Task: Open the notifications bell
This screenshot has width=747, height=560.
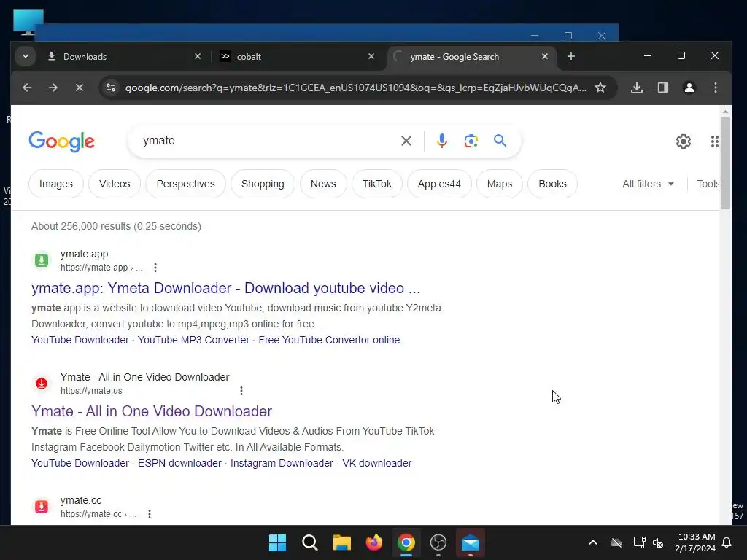Action: tap(727, 542)
